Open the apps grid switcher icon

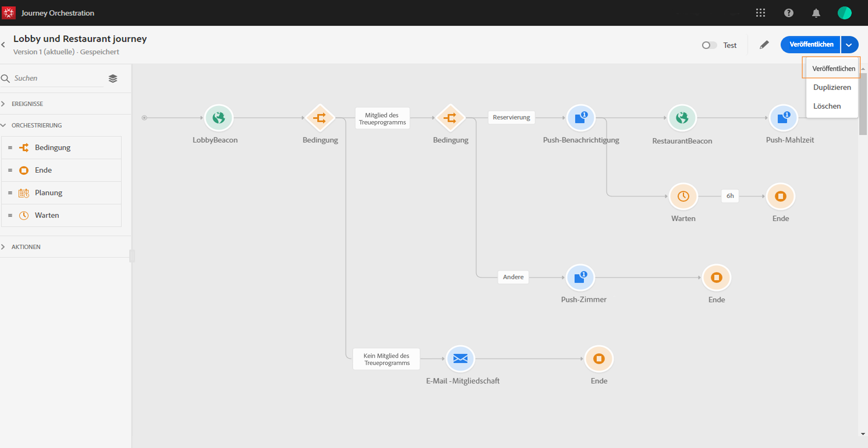tap(760, 13)
